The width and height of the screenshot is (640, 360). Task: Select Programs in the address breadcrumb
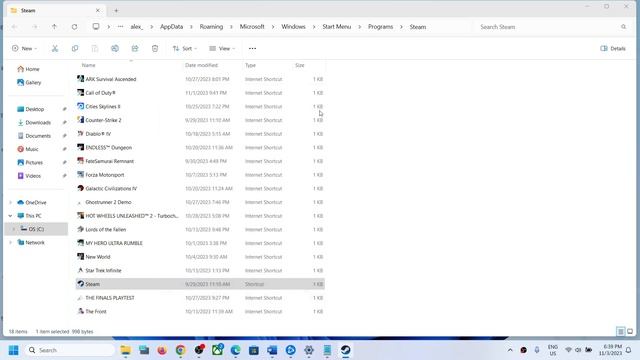click(380, 27)
